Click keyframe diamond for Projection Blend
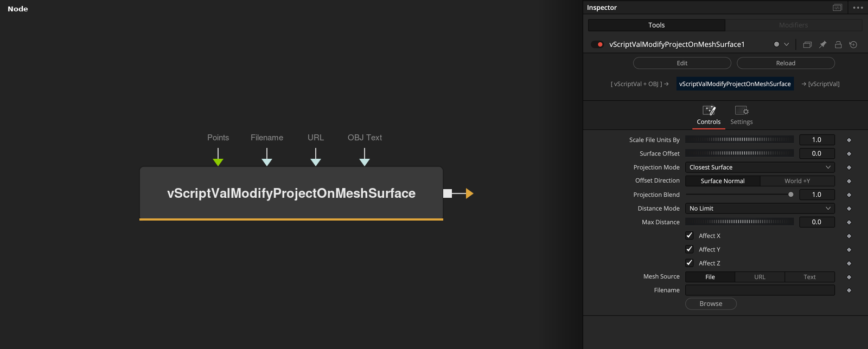Viewport: 868px width, 349px height. tap(849, 195)
